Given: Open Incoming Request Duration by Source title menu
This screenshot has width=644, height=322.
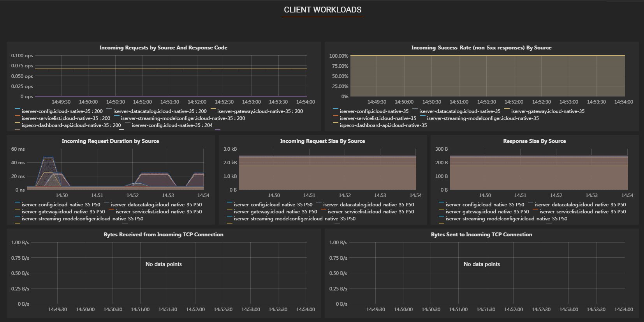Looking at the screenshot, I should tap(110, 141).
